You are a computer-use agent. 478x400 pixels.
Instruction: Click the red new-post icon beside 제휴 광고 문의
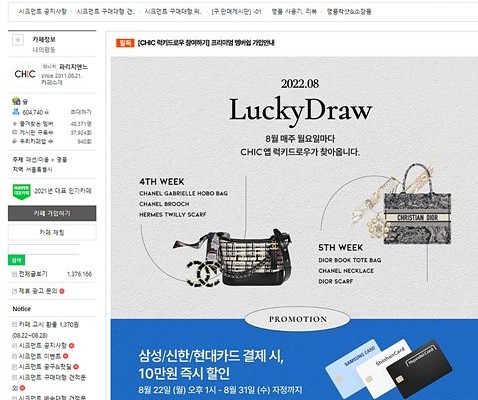(62, 291)
